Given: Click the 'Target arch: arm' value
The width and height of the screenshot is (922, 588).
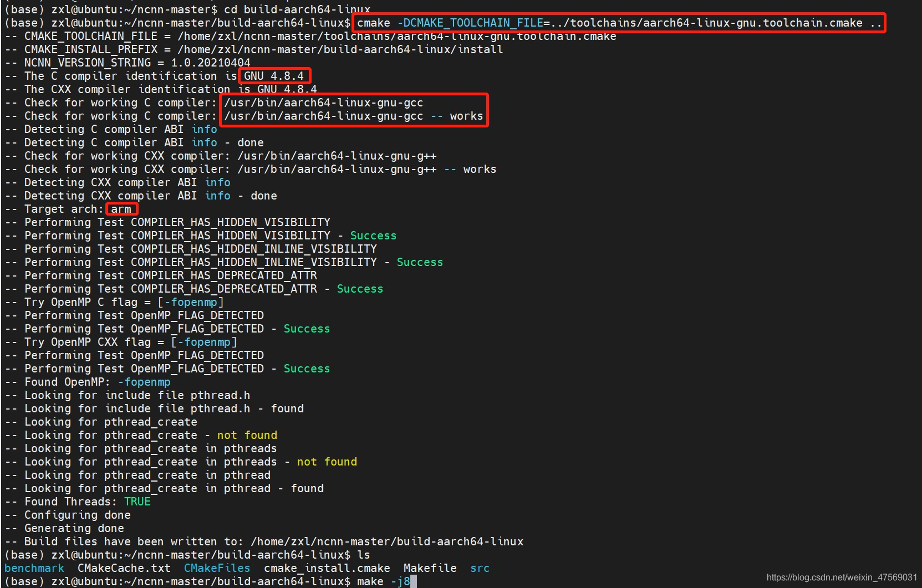Looking at the screenshot, I should [x=121, y=209].
